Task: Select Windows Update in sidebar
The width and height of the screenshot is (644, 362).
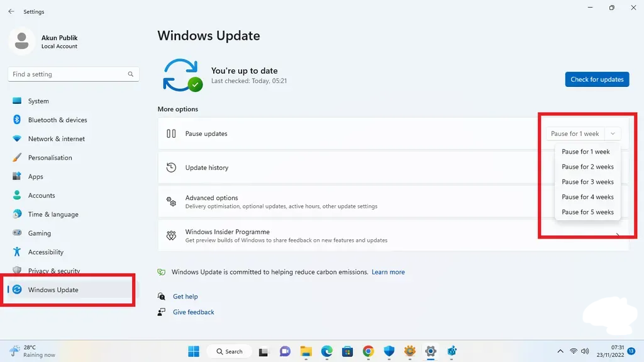Action: 73,290
